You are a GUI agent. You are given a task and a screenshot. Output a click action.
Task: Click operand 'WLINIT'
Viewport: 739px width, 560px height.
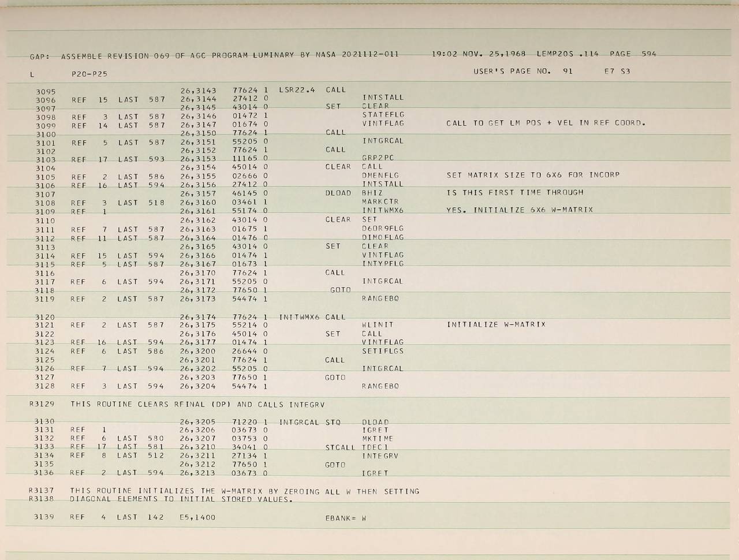[x=378, y=326]
